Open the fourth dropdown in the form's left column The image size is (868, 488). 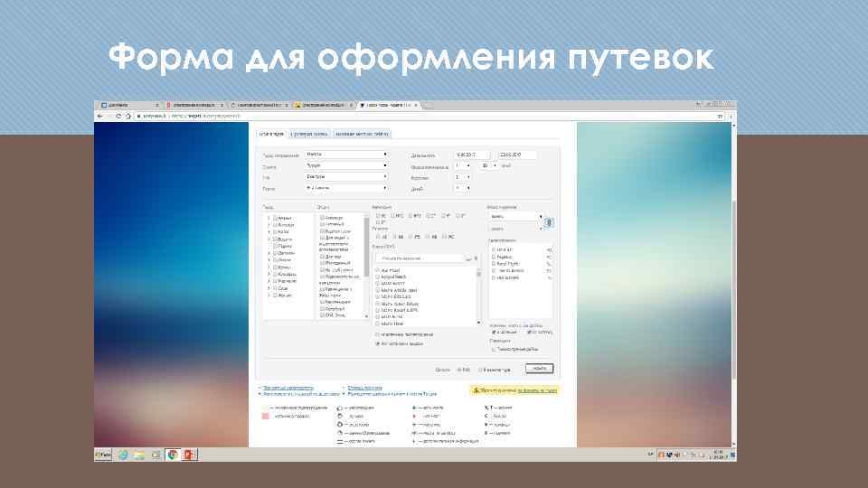(x=346, y=188)
